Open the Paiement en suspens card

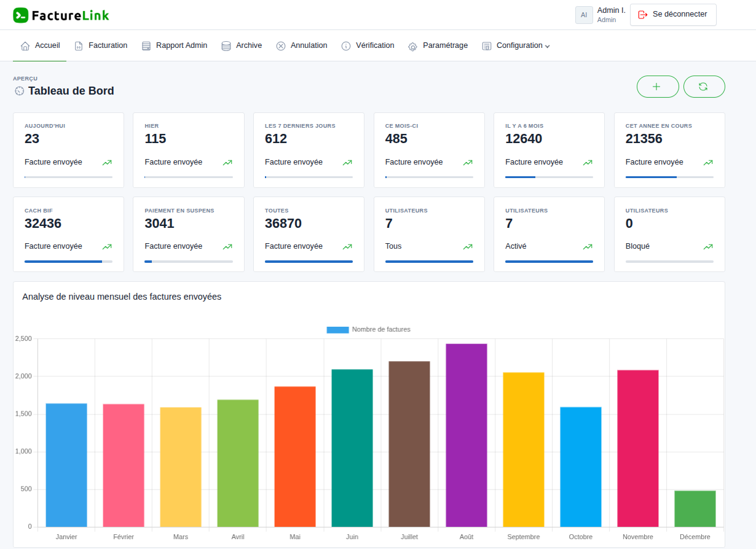coord(188,234)
